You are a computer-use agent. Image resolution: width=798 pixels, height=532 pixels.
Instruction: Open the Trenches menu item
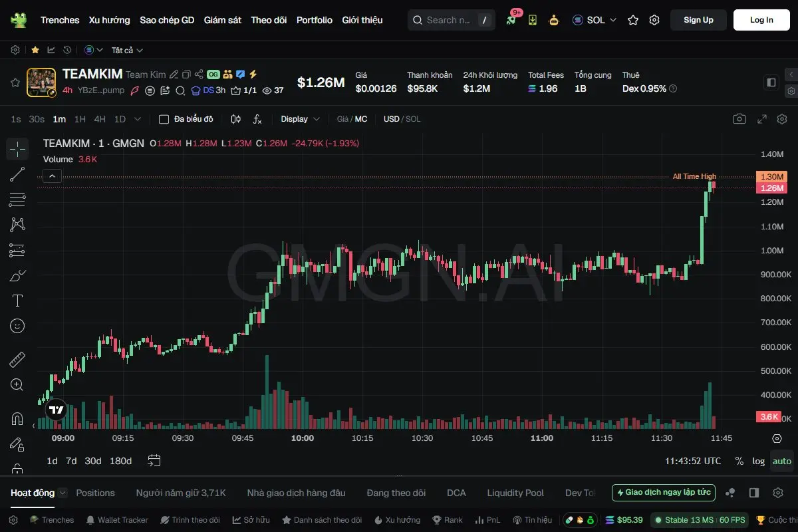pyautogui.click(x=60, y=20)
